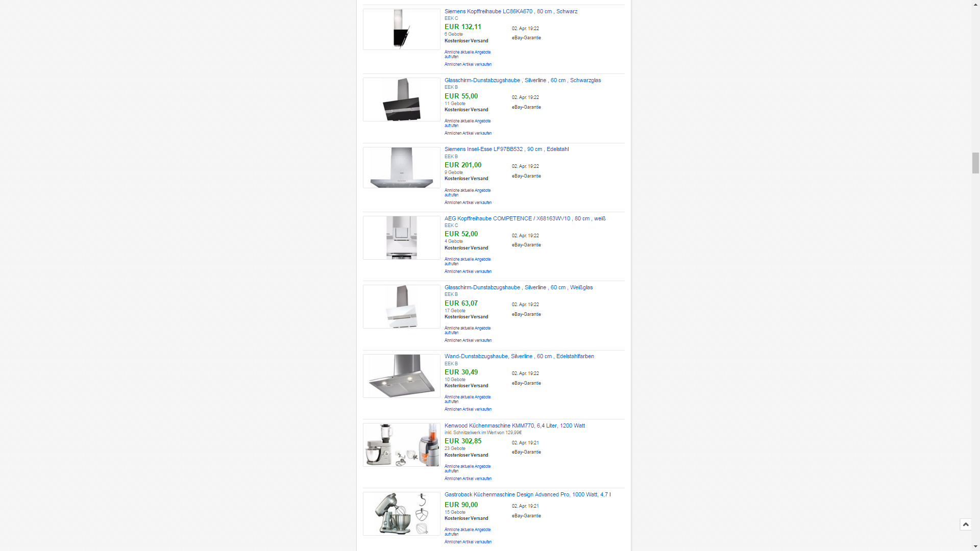
Task: Click the Siemens Kopffreihaube black hood thumbnail
Action: (x=402, y=29)
